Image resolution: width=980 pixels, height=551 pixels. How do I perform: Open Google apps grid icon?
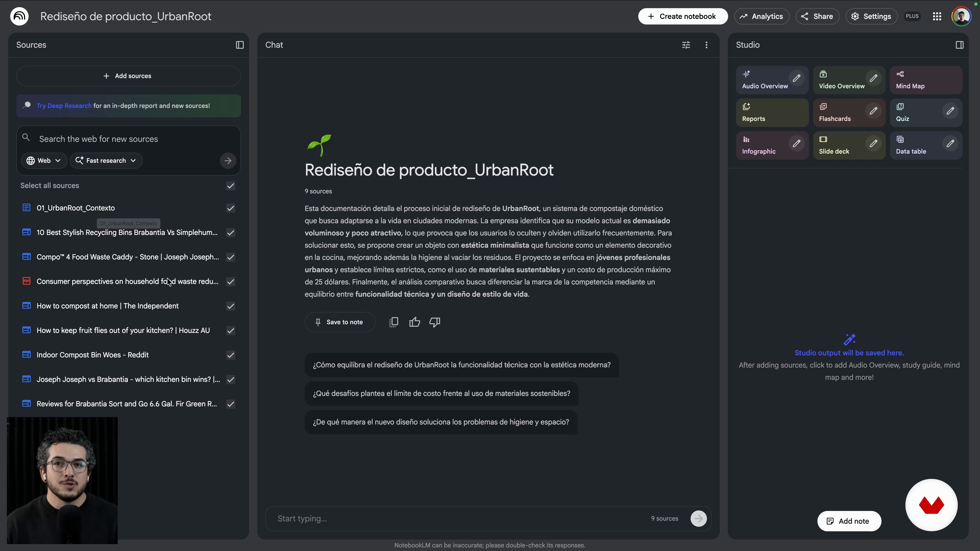click(x=937, y=16)
